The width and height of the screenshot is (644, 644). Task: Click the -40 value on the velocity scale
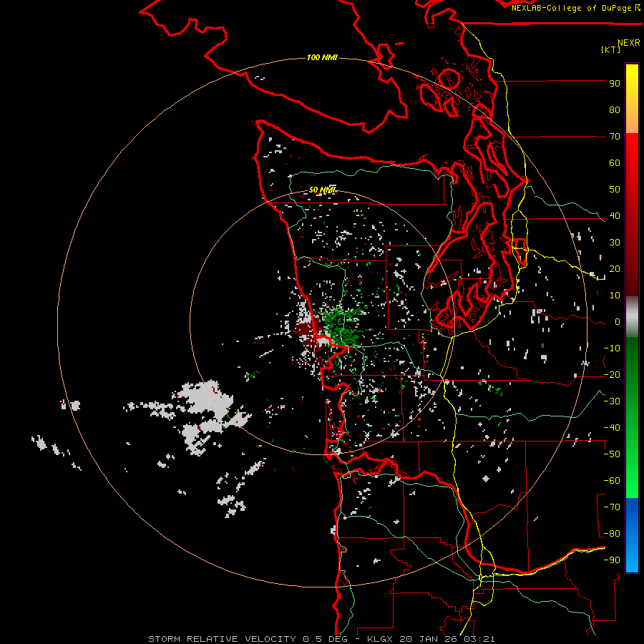pos(612,428)
